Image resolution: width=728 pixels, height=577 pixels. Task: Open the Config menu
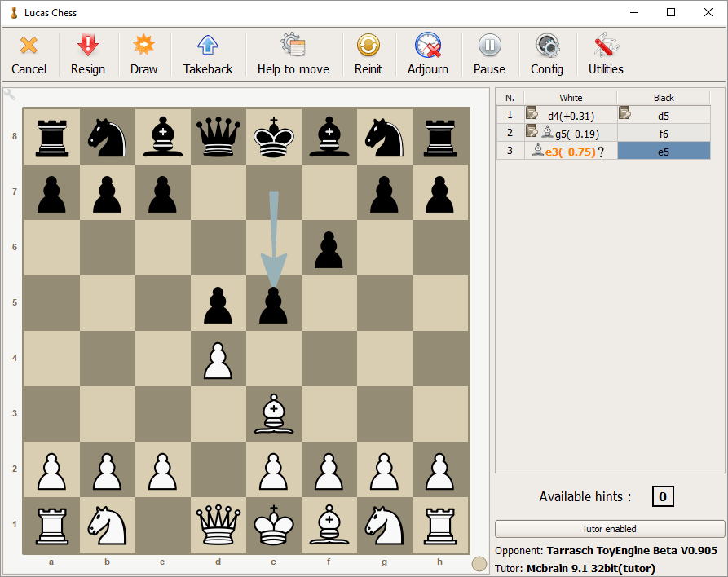coord(547,55)
